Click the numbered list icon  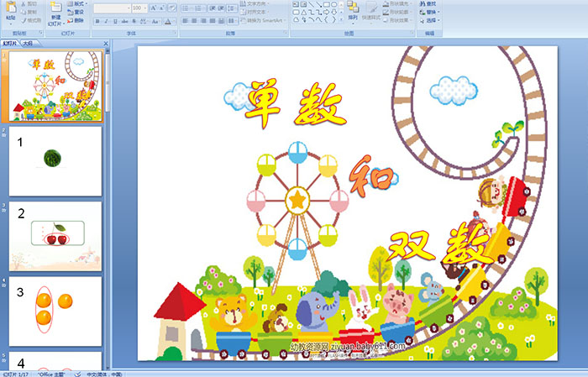coord(199,8)
